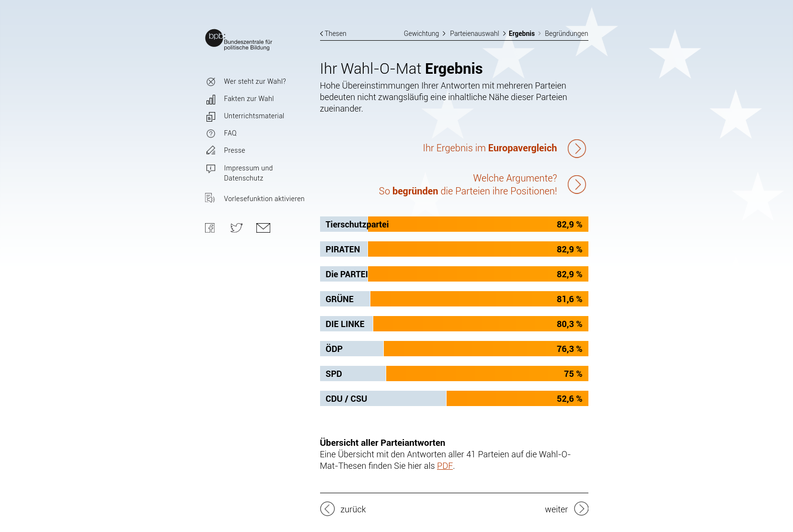The image size is (793, 532).
Task: Click the Fakten zur Wahl chart icon
Action: [211, 99]
